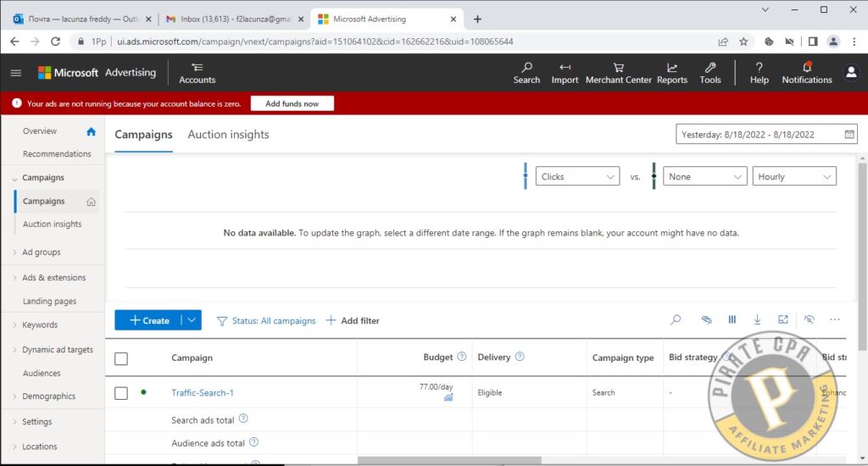Open the hamburger navigation menu
The image size is (868, 466).
coord(16,73)
